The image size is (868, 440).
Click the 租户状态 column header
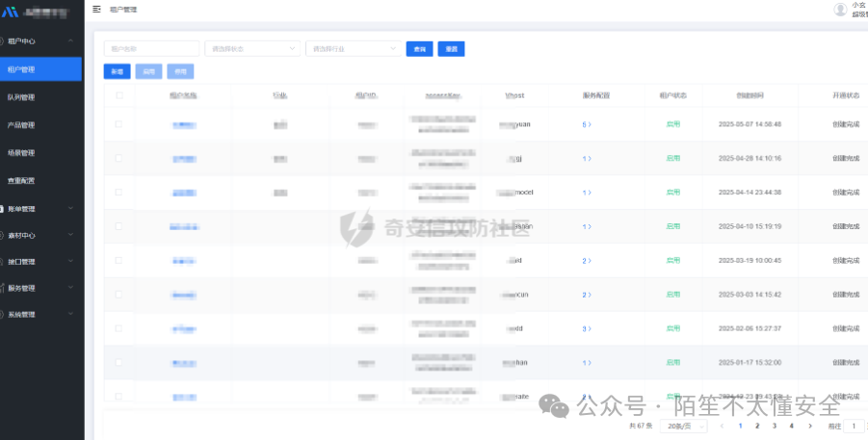pyautogui.click(x=673, y=95)
